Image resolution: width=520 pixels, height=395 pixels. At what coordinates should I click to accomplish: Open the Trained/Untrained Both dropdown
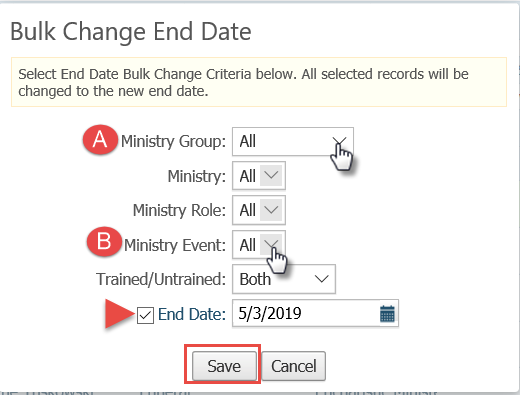tap(284, 279)
